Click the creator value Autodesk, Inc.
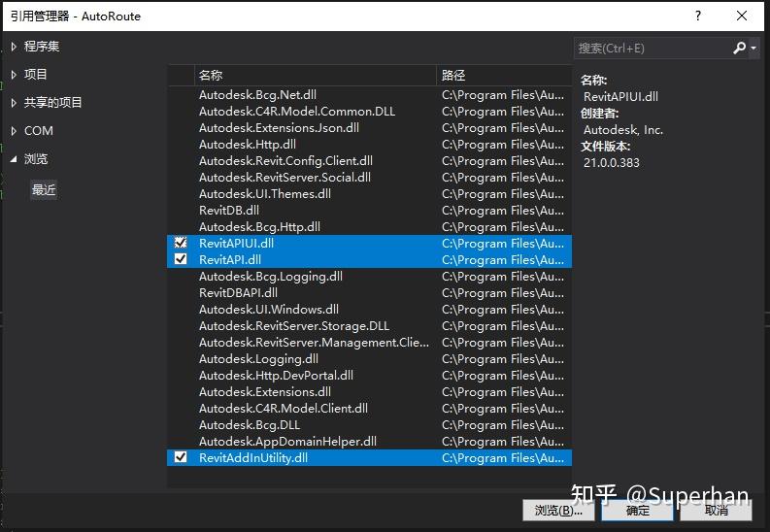 pos(623,130)
